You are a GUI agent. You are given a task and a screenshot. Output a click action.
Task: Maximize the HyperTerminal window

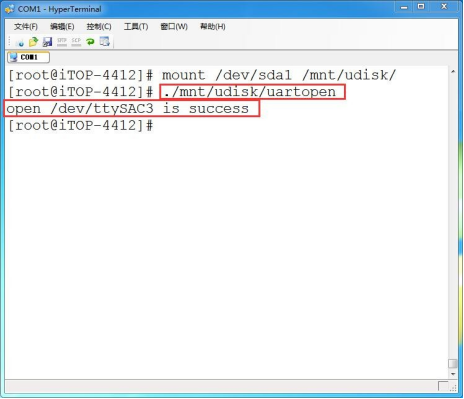coord(421,7)
